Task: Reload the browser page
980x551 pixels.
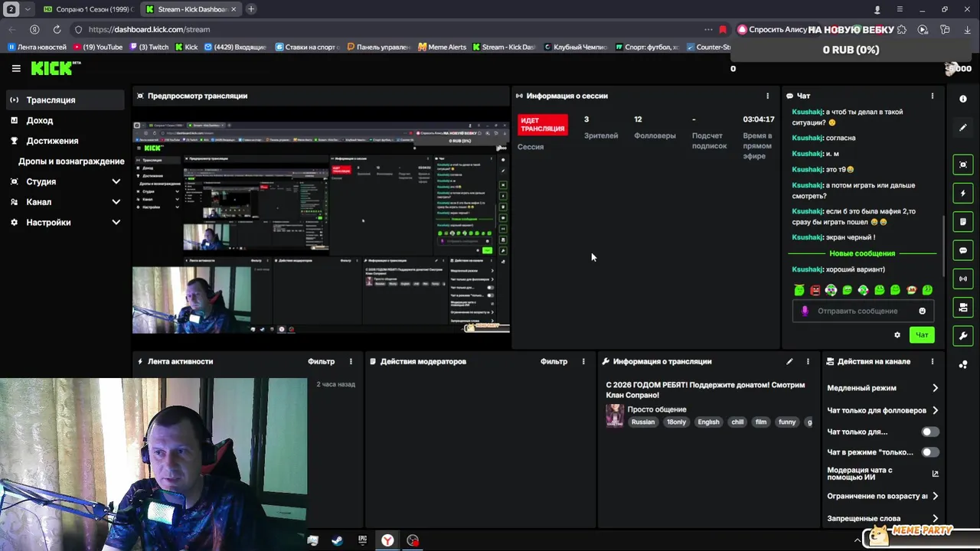Action: (57, 29)
